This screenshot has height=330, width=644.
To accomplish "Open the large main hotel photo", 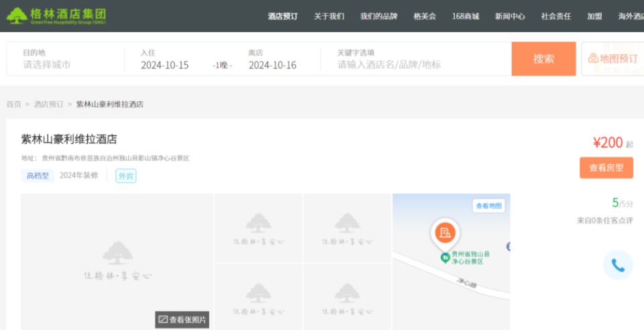I will pyautogui.click(x=117, y=262).
